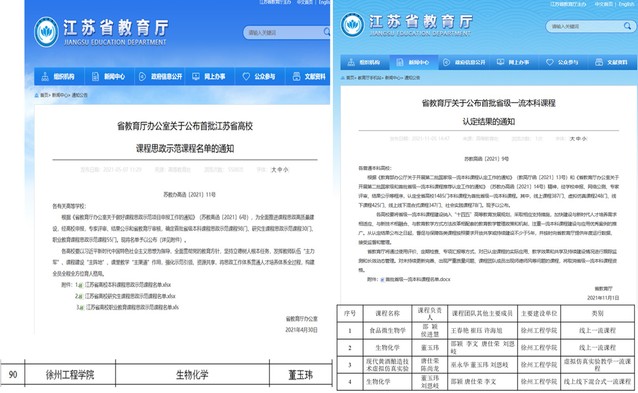The image size is (638, 393).
Task: Click search magnifier icon on right page
Action: tap(627, 26)
